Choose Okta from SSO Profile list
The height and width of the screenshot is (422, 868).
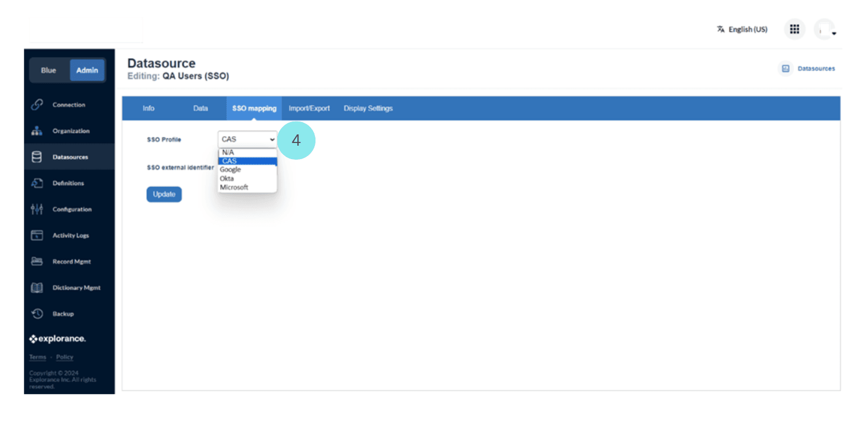(247, 178)
